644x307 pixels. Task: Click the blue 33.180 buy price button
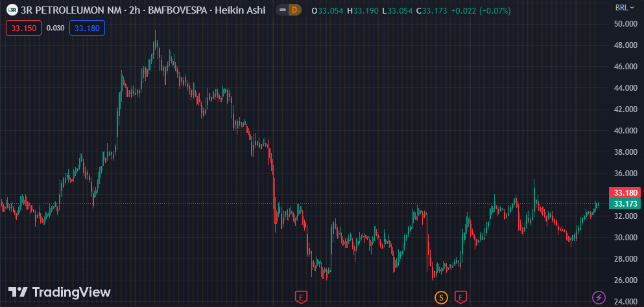[x=87, y=28]
